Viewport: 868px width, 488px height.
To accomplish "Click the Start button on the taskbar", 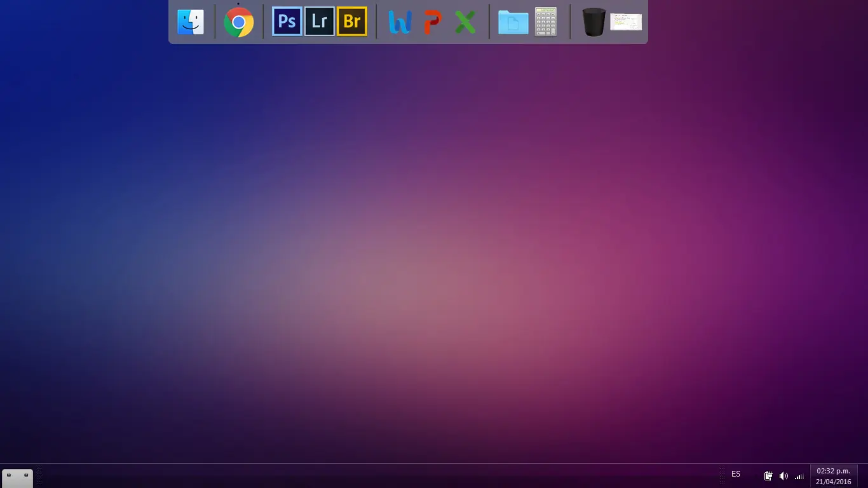I will pyautogui.click(x=17, y=478).
